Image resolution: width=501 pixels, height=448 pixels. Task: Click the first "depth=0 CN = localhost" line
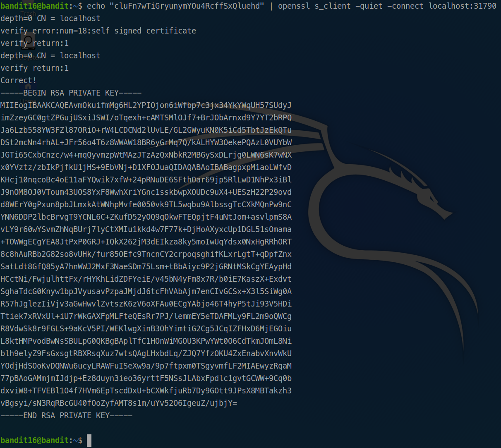[x=50, y=18]
